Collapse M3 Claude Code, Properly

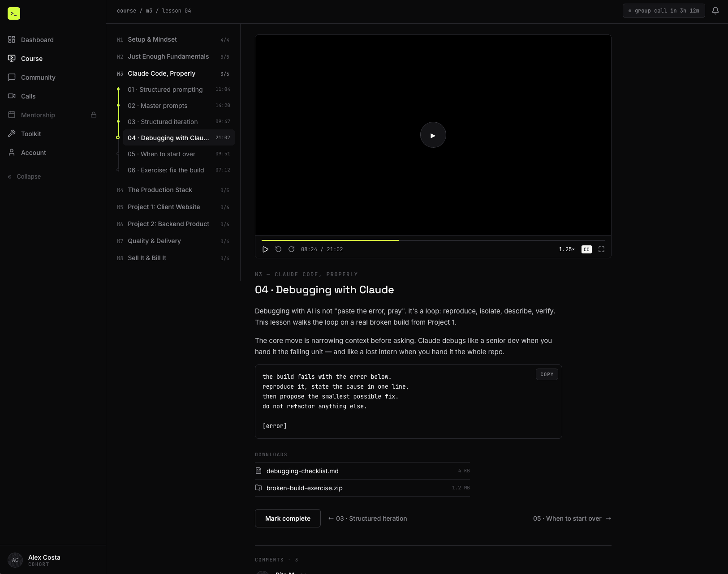(173, 73)
